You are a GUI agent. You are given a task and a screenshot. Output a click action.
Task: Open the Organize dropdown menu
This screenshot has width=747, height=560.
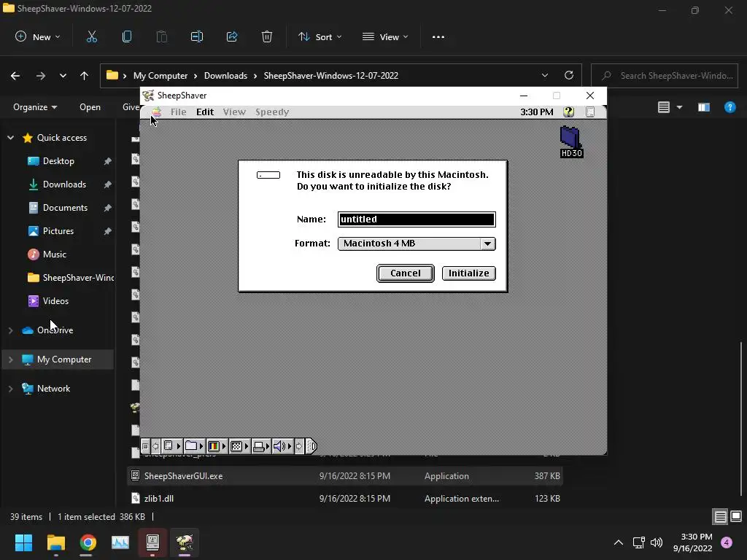tap(35, 107)
